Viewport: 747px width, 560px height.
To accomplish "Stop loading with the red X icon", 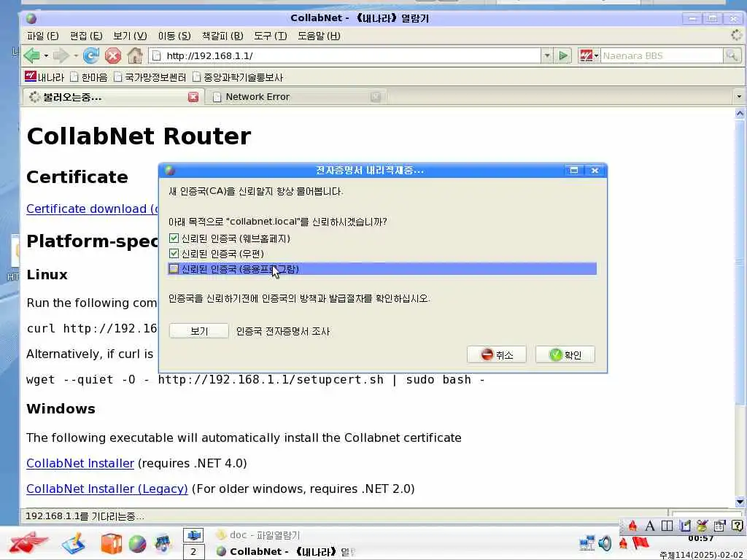I will tap(113, 55).
